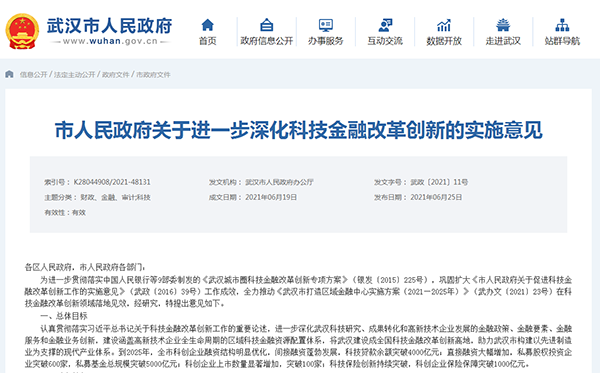Go to 法定主动公开 breadcrumb link
Viewport: 600px width, 373px height.
(74, 75)
